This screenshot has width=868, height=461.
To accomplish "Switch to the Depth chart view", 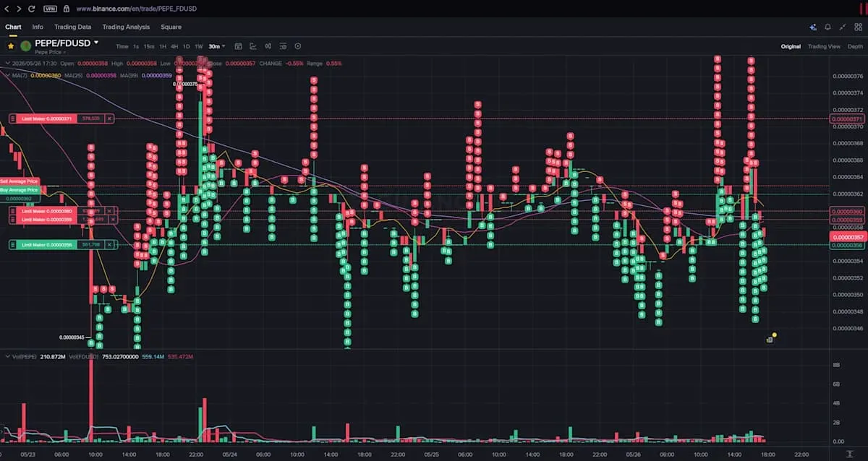I will tap(855, 46).
